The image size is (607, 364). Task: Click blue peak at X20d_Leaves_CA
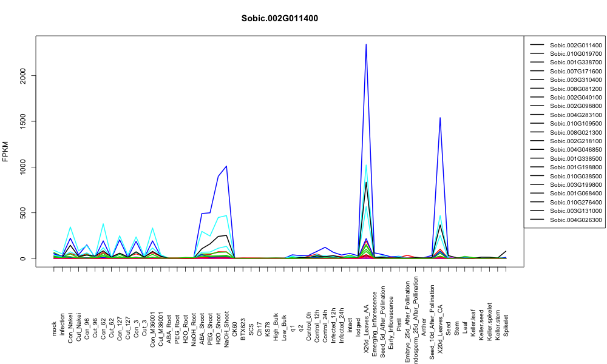[x=440, y=118]
